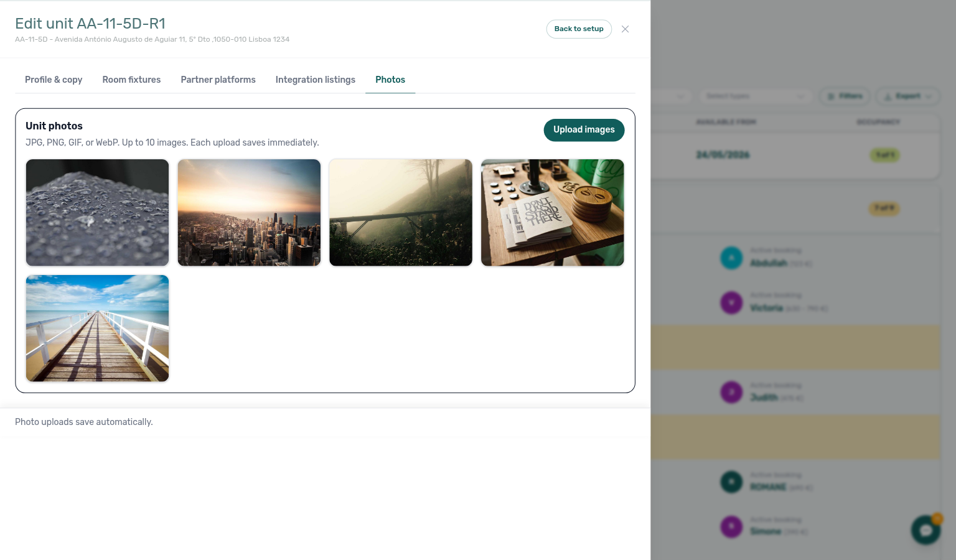Viewport: 956px width, 560px height.
Task: Click the 24/05/2026 date in background table
Action: pos(723,155)
